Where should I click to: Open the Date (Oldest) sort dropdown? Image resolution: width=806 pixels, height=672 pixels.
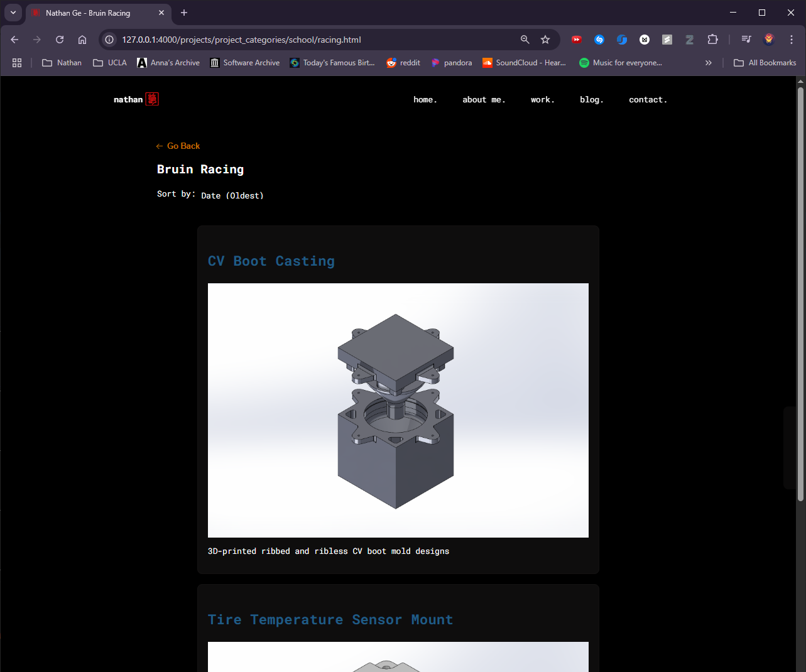pyautogui.click(x=232, y=195)
